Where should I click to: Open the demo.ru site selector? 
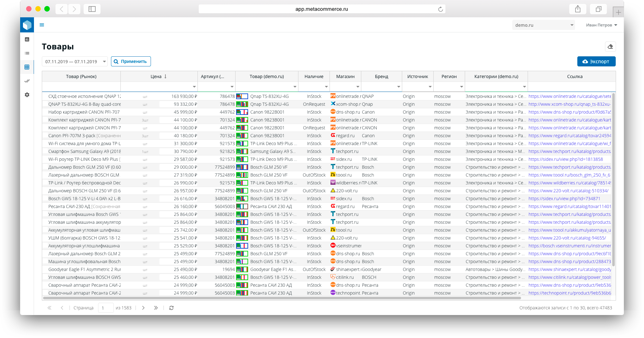(x=543, y=25)
